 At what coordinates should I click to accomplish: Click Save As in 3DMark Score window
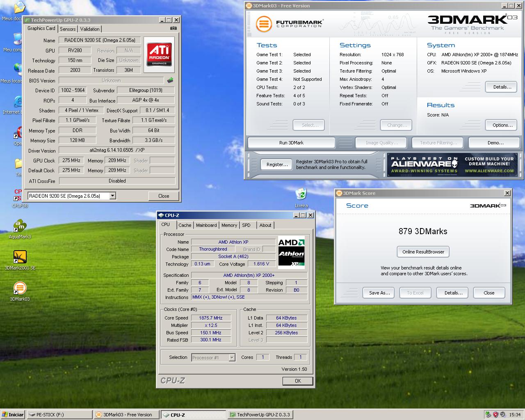379,293
